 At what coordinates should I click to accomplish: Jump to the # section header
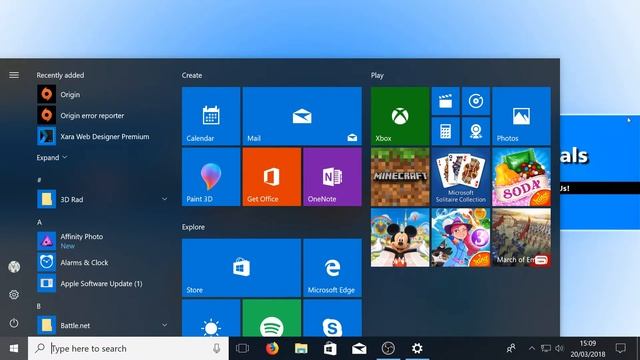[39, 180]
